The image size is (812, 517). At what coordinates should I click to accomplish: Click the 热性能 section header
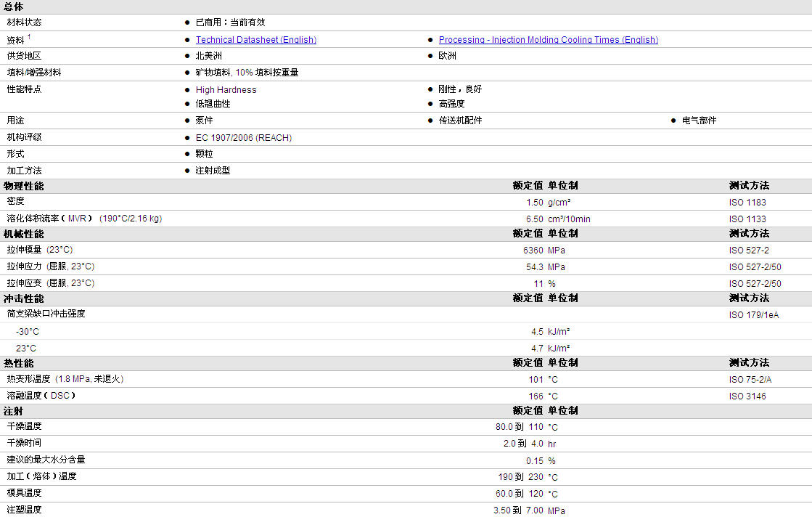click(x=19, y=363)
